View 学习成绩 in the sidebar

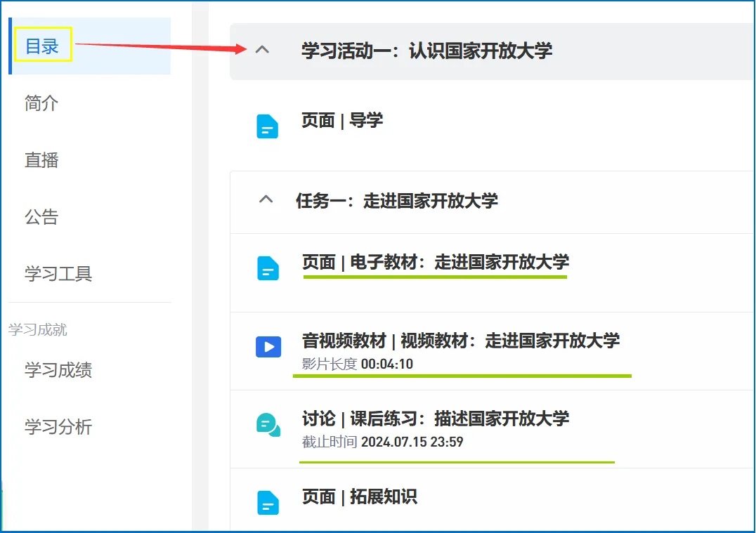[x=58, y=370]
